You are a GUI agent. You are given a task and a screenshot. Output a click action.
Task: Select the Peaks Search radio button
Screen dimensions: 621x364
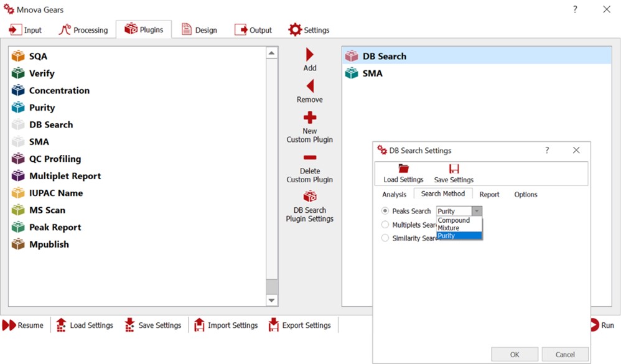coord(385,211)
